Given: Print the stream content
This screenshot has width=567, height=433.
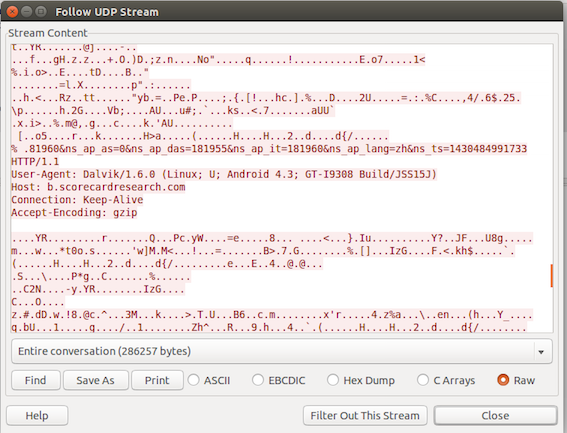Looking at the screenshot, I should coord(157,380).
